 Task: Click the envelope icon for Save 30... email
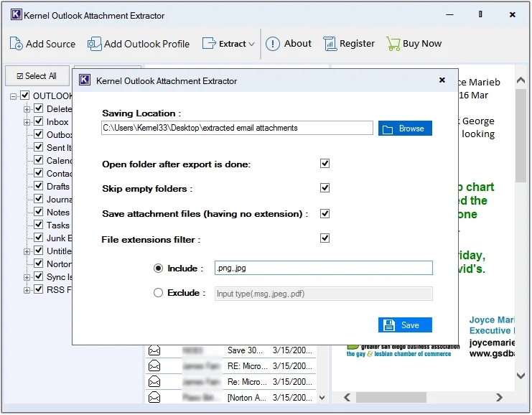154,350
